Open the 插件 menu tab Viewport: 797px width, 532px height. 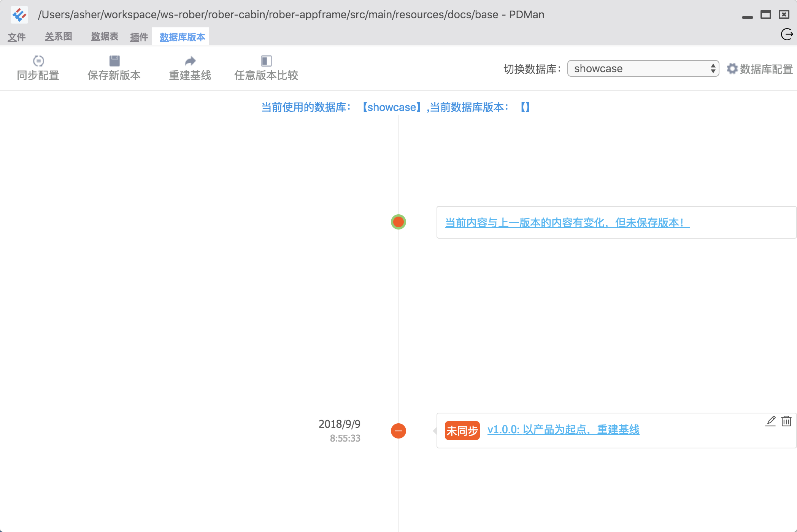[x=139, y=37]
